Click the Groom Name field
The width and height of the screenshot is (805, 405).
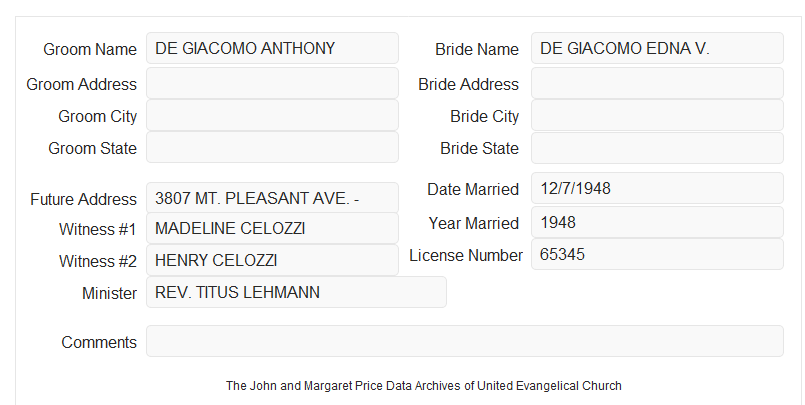tap(272, 48)
